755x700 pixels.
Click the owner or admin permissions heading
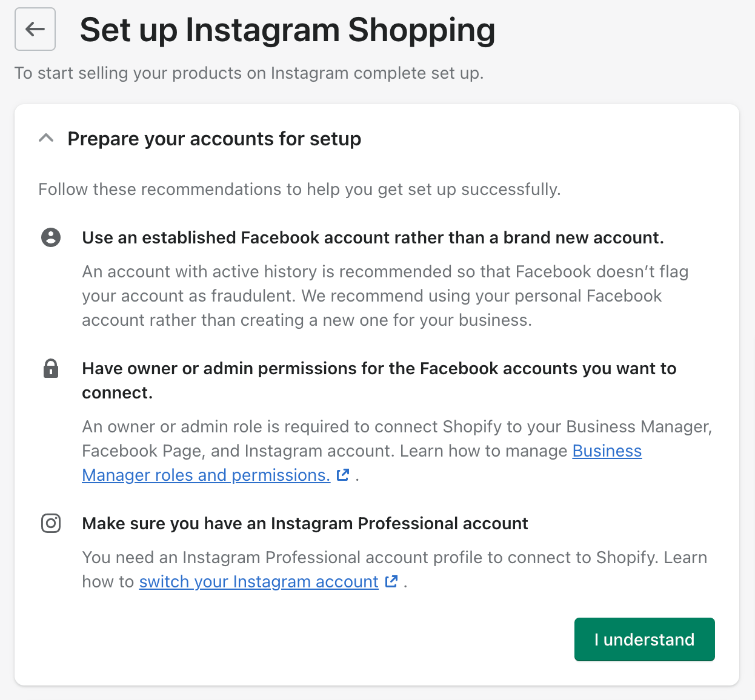(379, 380)
